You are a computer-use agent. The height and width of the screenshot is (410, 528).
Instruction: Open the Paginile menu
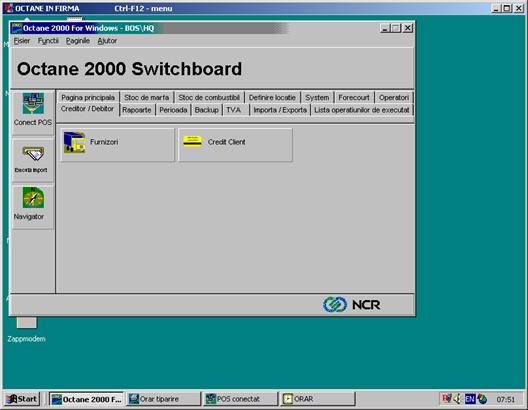[x=78, y=41]
